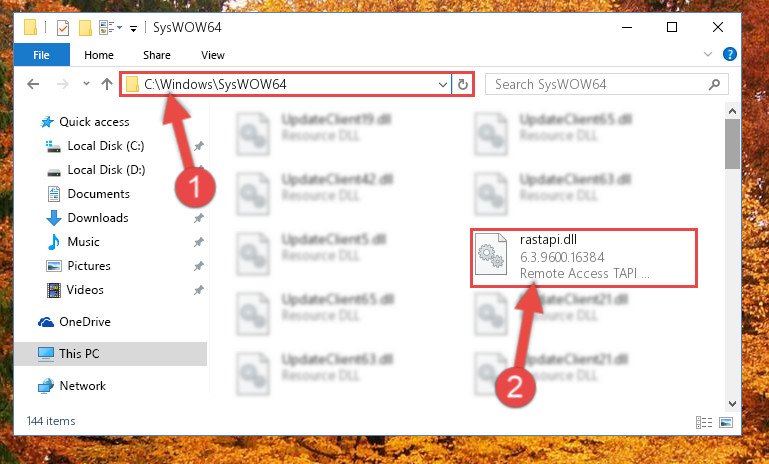
Task: Select Downloads in Quick access
Action: [x=98, y=218]
